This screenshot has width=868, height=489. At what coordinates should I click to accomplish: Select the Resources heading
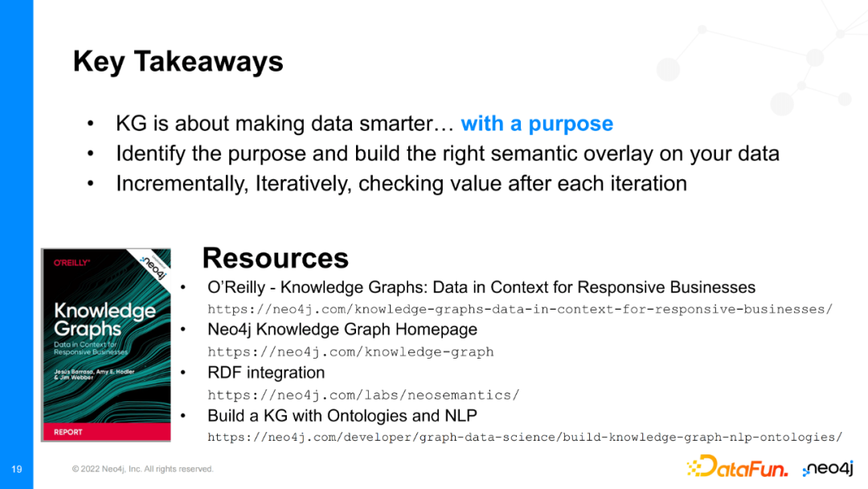point(275,258)
